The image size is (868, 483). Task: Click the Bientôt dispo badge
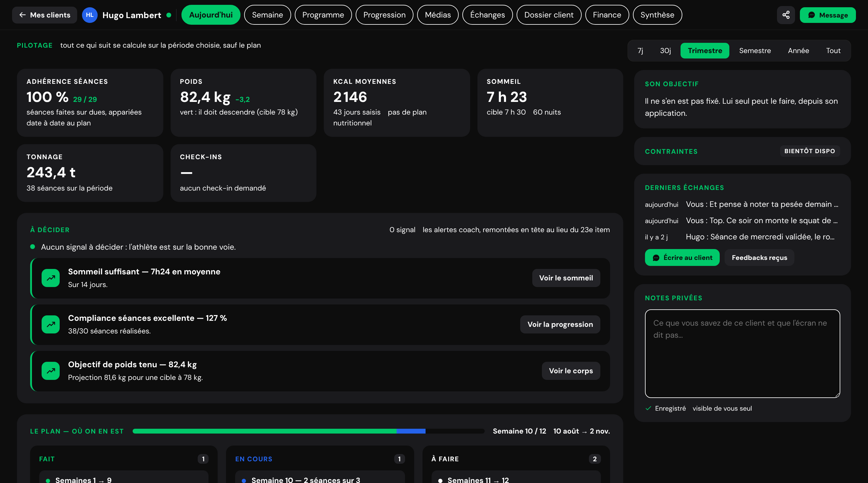point(810,151)
